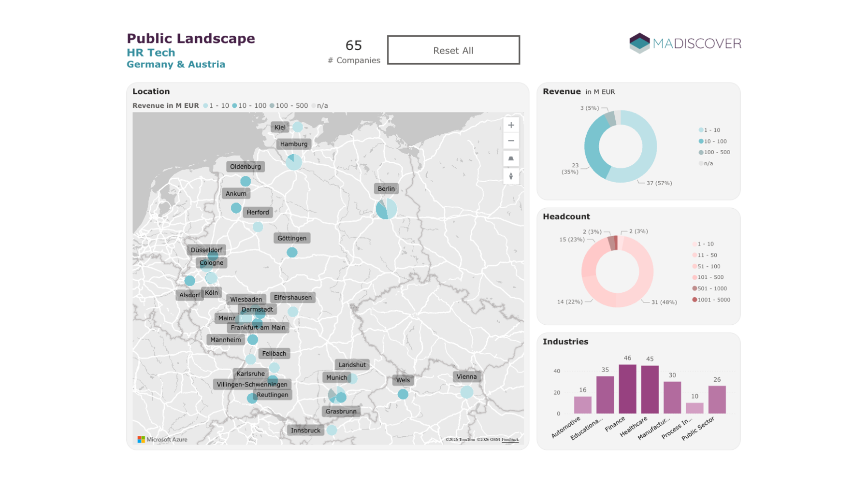Toggle the 1 - 10 revenue legend entry
Screen dimensions: 868x488
[x=711, y=130]
